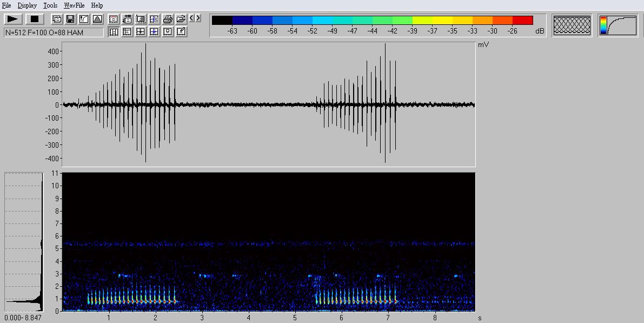
Task: Click the bell-shaped window function icon
Action: (97, 19)
